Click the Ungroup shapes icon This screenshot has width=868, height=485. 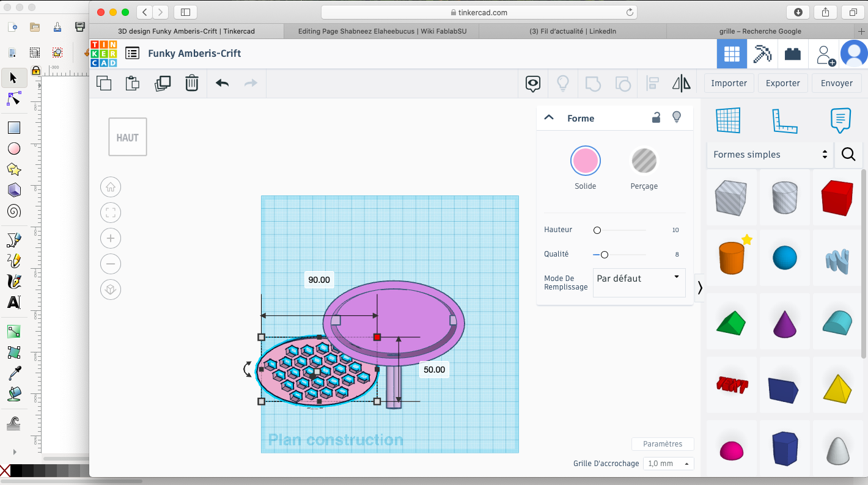tap(622, 84)
